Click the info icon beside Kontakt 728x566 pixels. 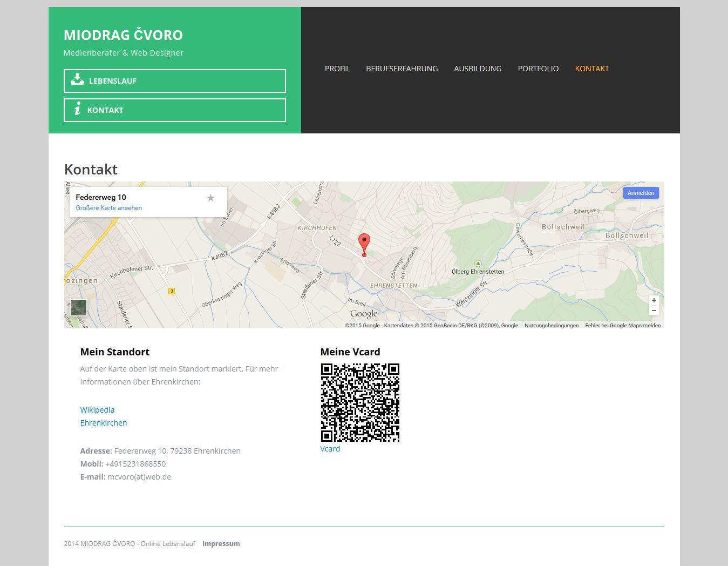pyautogui.click(x=77, y=109)
